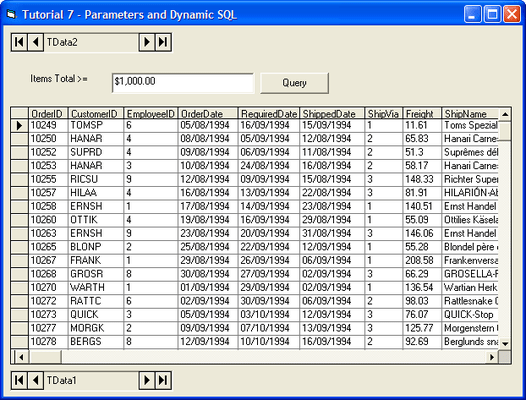526x400 pixels.
Task: Select the ShipName column header
Action: click(470, 113)
